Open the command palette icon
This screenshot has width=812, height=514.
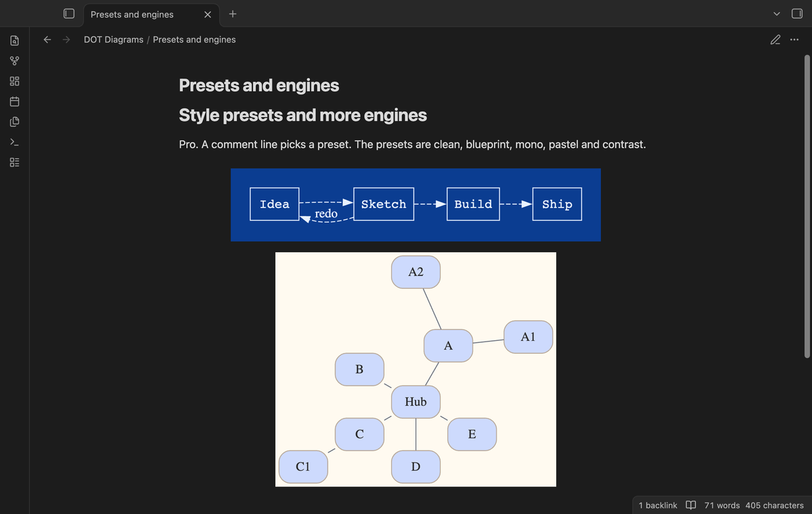(14, 143)
